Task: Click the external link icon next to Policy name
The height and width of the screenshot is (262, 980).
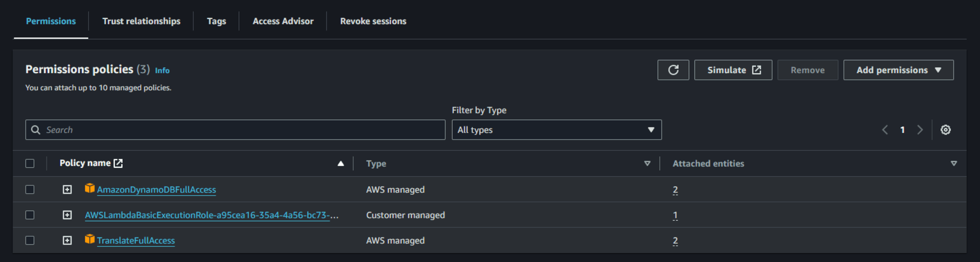Action: tap(118, 163)
